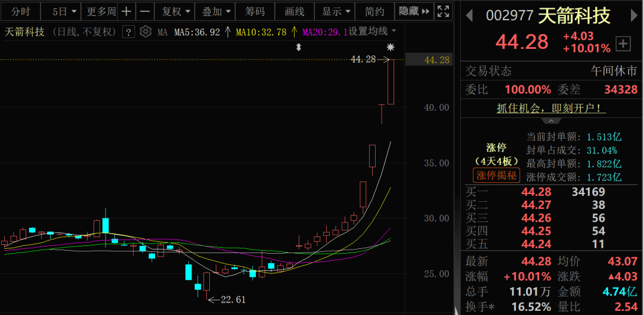Click the stock name 天箭科技 header

click(x=574, y=16)
